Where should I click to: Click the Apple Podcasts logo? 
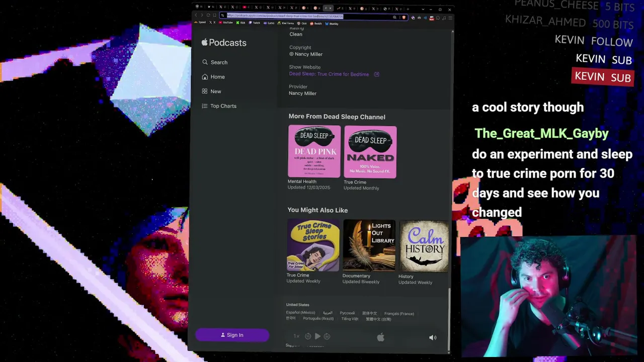(224, 43)
